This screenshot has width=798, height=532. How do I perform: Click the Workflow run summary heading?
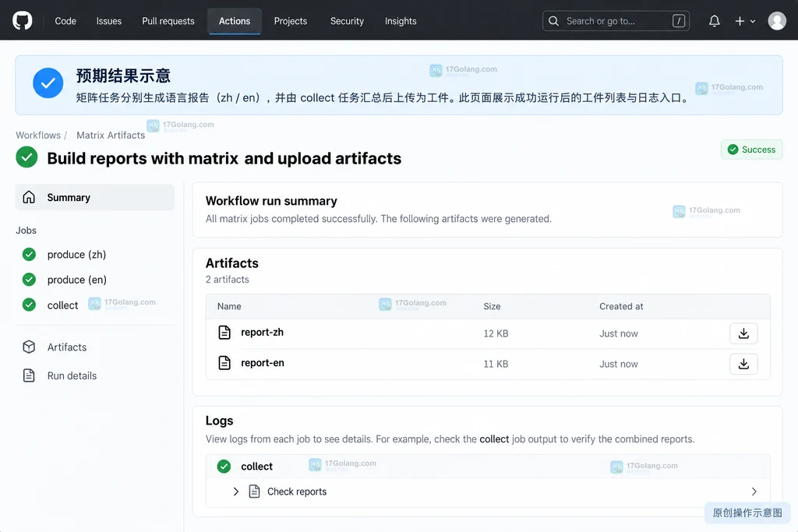coord(271,201)
